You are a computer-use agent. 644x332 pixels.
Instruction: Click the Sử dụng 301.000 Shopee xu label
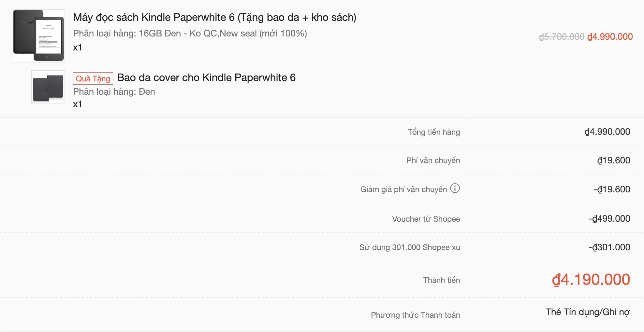click(x=410, y=247)
